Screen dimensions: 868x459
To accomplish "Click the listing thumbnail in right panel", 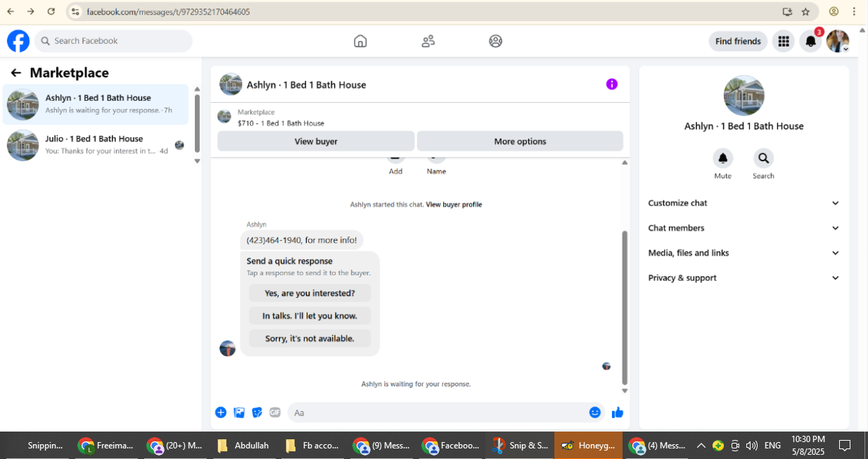I will pos(743,96).
